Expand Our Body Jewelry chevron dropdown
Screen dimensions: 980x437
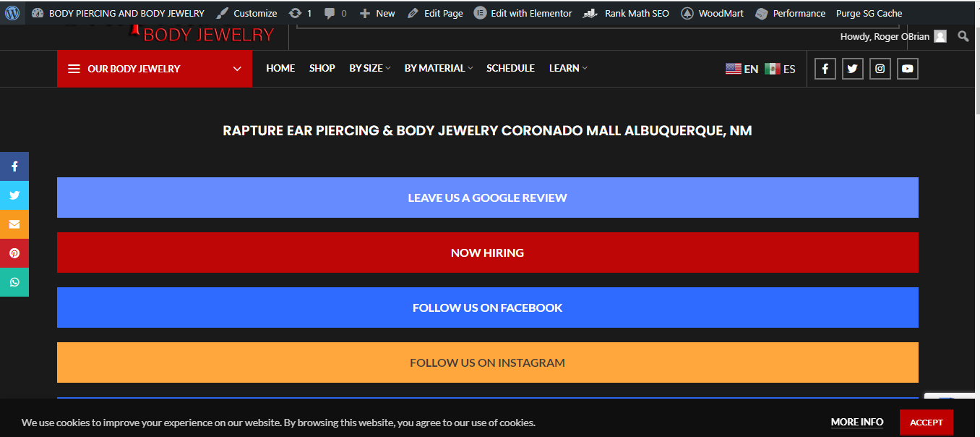click(x=237, y=69)
